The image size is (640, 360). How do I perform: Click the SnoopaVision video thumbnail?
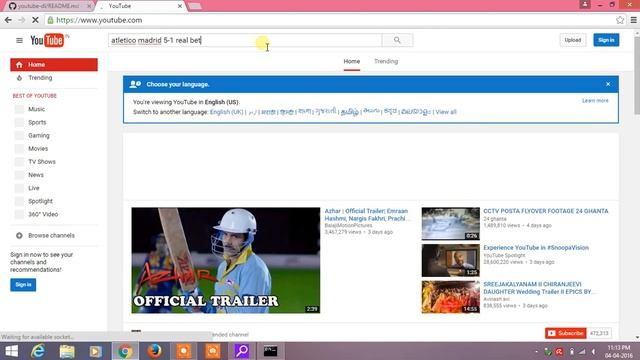[451, 260]
